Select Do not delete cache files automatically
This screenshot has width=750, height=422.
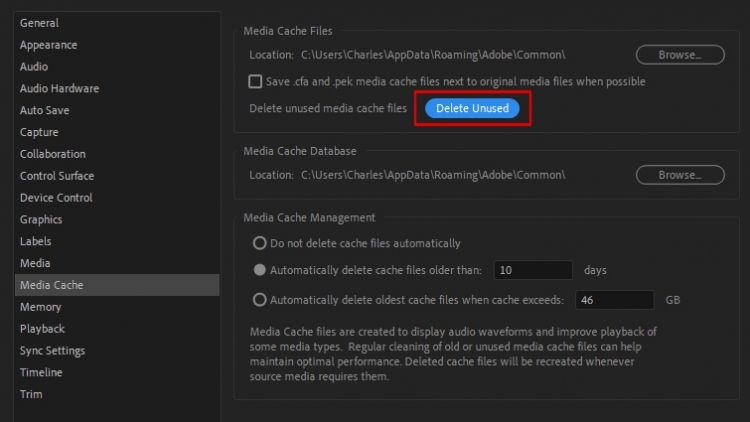point(261,243)
